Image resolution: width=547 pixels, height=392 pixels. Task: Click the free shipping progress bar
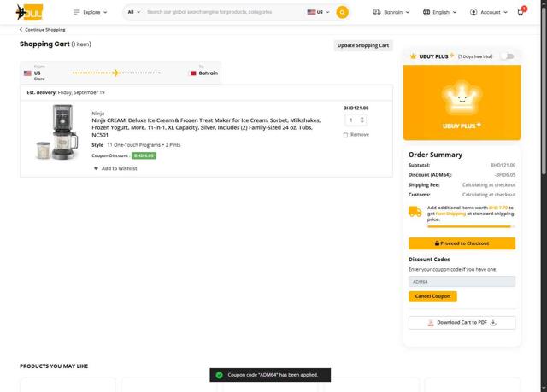(471, 226)
